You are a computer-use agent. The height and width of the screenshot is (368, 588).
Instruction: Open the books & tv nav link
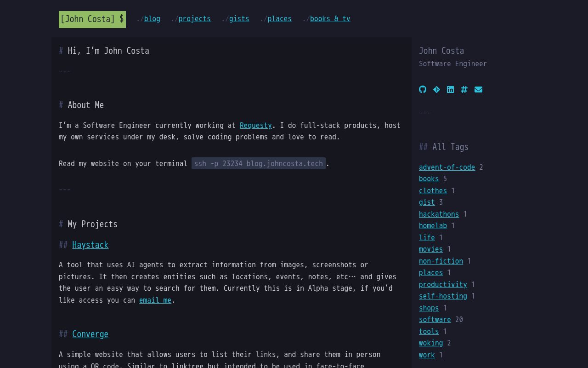(x=330, y=19)
